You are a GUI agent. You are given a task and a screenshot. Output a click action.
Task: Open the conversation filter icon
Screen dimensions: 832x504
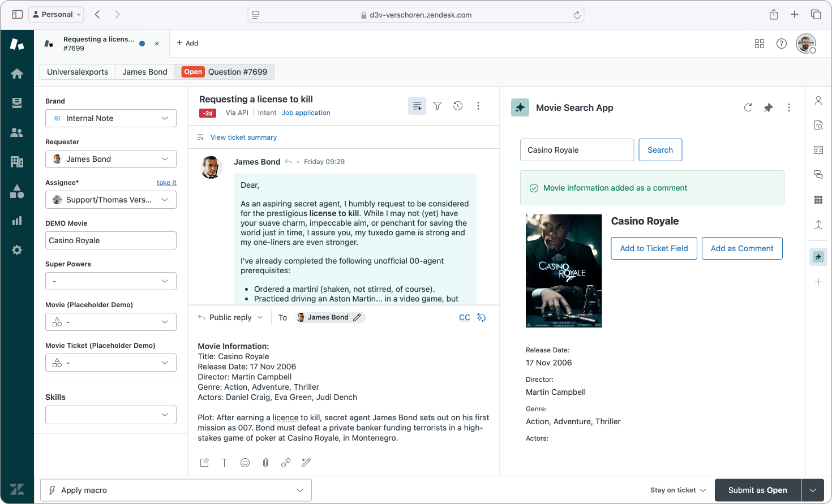[438, 106]
